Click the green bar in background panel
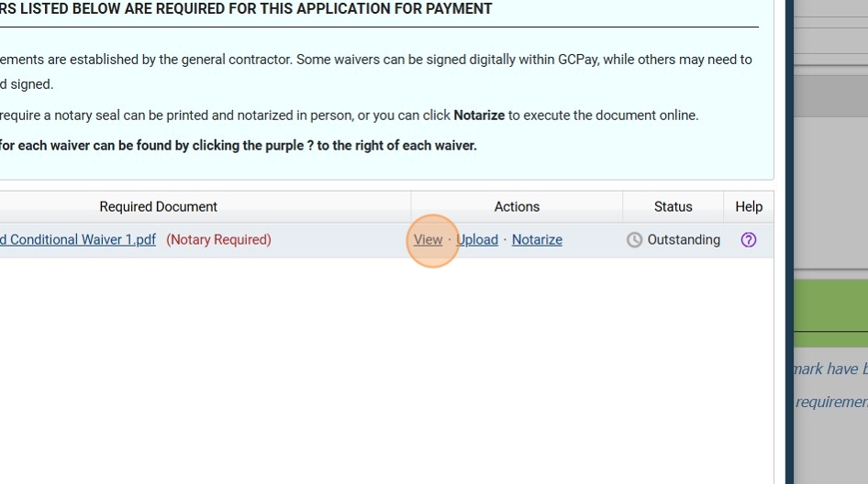The height and width of the screenshot is (484, 868). tap(829, 307)
